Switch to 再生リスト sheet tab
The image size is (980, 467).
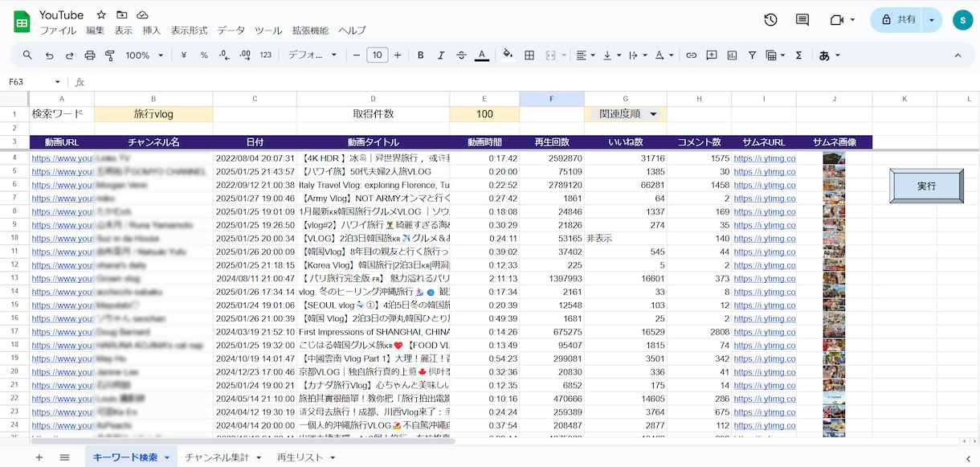300,457
